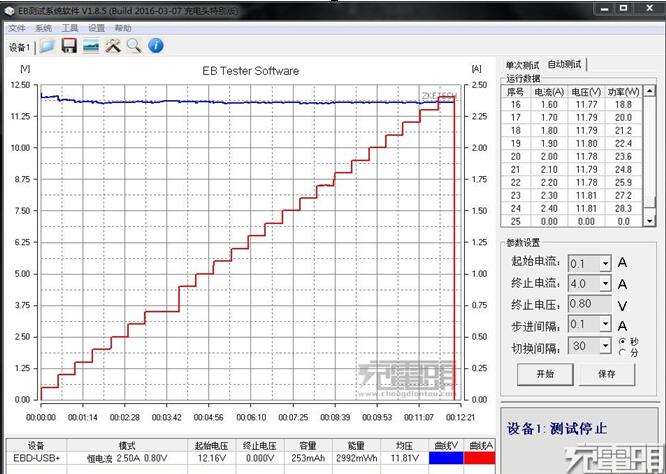Click the 终止电压 input field
The width and height of the screenshot is (666, 474).
coord(589,305)
